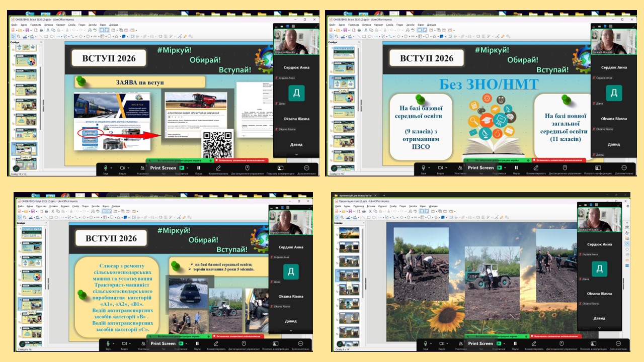This screenshot has width=644, height=362.
Task: Click red stop sharing button in bottom-right screenshot
Action: [556, 336]
